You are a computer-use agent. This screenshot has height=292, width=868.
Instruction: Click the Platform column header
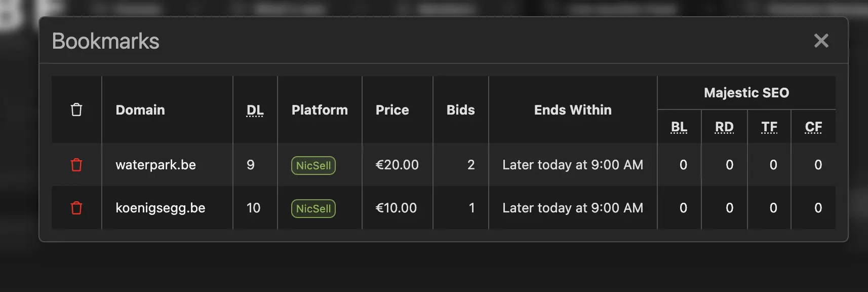coord(320,110)
